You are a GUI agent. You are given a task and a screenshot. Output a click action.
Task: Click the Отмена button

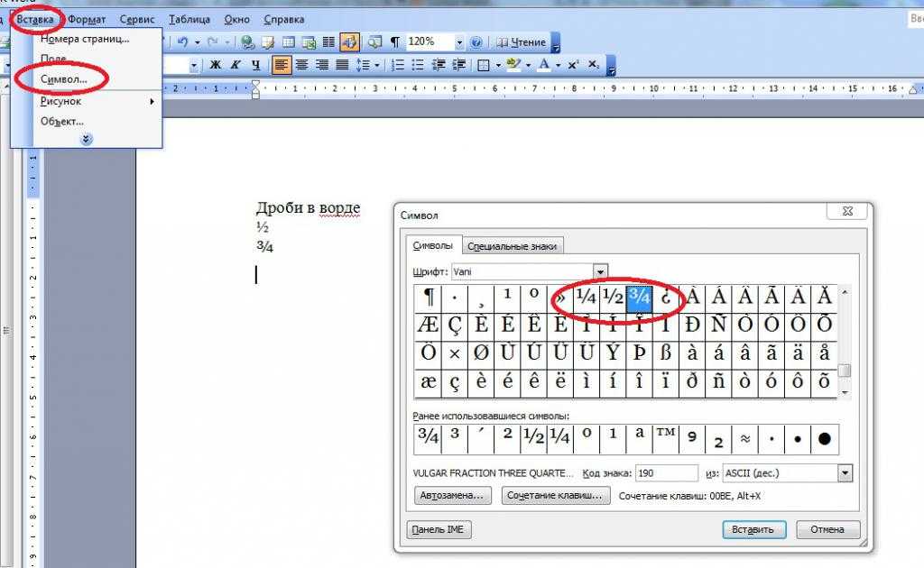coord(827,530)
